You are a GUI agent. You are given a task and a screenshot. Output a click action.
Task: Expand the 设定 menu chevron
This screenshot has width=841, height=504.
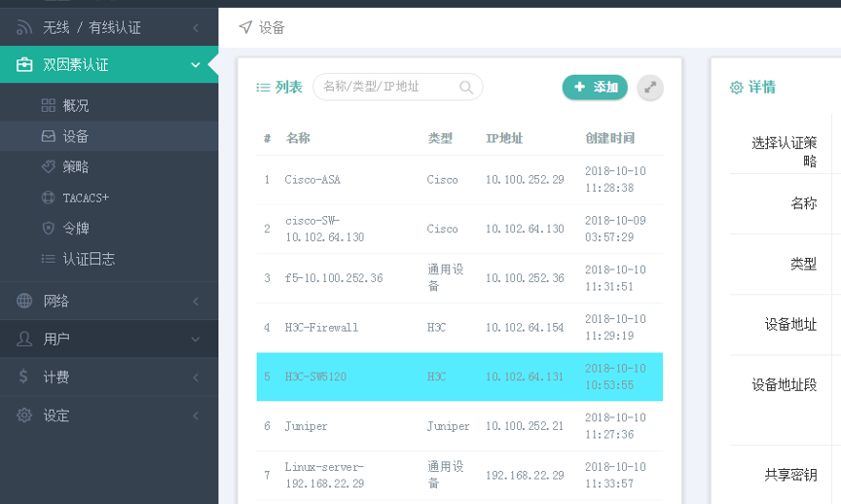coord(196,415)
